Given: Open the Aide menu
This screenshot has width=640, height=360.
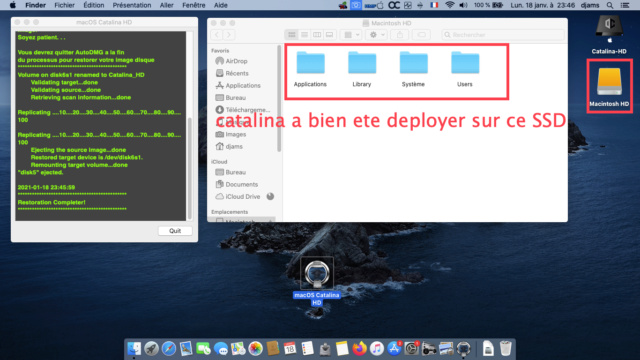Looking at the screenshot, I should [221, 5].
